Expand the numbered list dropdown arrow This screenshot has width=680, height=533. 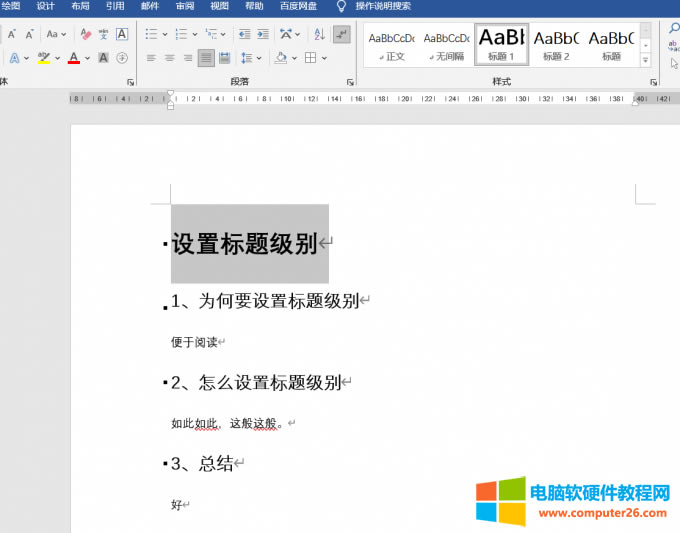pyautogui.click(x=195, y=34)
